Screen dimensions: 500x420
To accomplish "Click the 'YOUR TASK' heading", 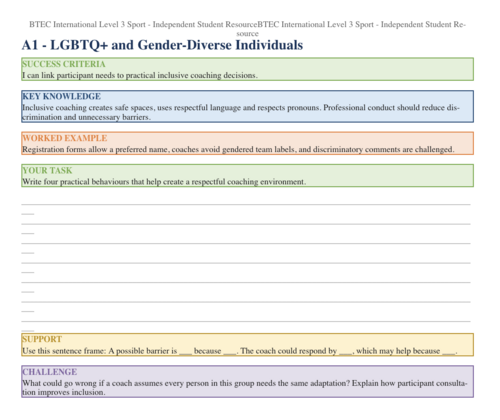I will [47, 170].
